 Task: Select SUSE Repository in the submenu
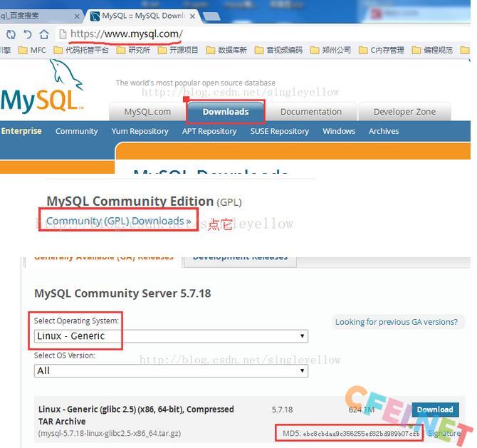pos(280,131)
